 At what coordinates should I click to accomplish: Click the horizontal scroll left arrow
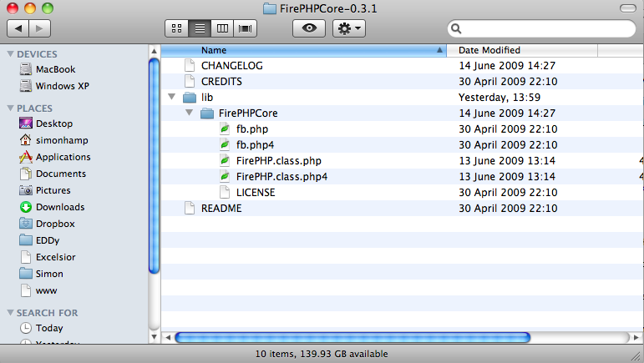(168, 338)
